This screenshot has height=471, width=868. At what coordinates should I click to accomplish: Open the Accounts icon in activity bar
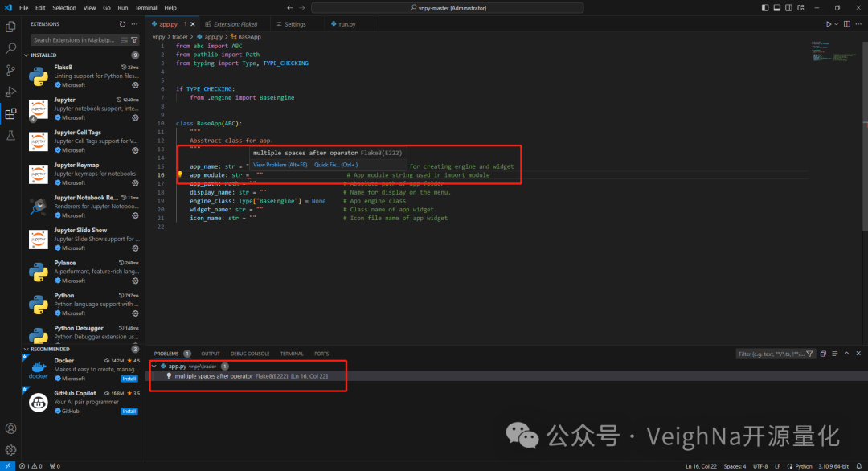coord(10,429)
